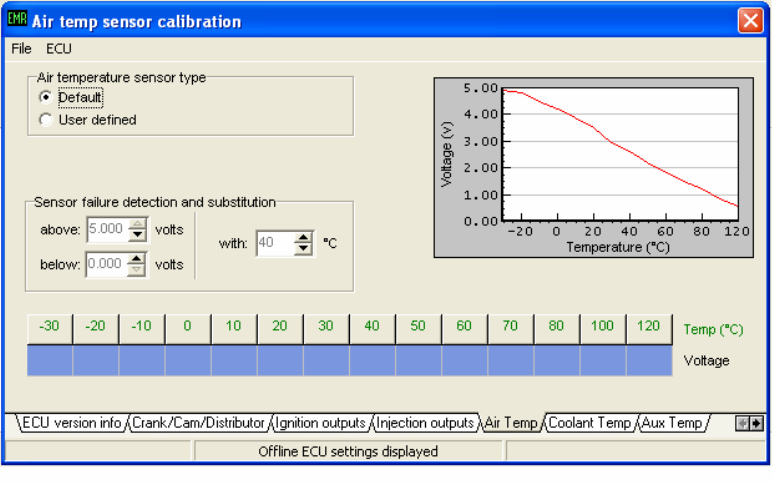The width and height of the screenshot is (774, 484).
Task: Decrease the substitution temperature value
Action: 303,249
